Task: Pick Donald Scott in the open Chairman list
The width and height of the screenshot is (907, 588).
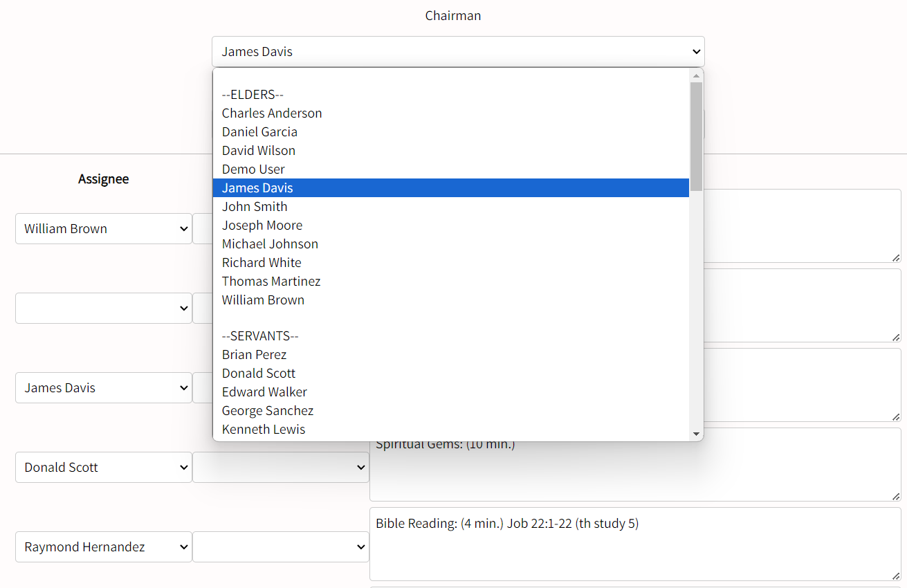Action: (451, 374)
